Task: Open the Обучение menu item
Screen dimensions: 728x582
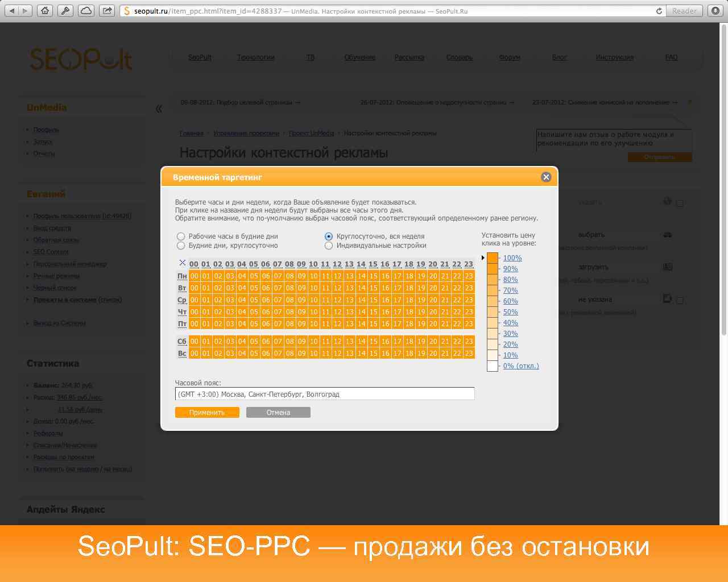Action: [359, 57]
